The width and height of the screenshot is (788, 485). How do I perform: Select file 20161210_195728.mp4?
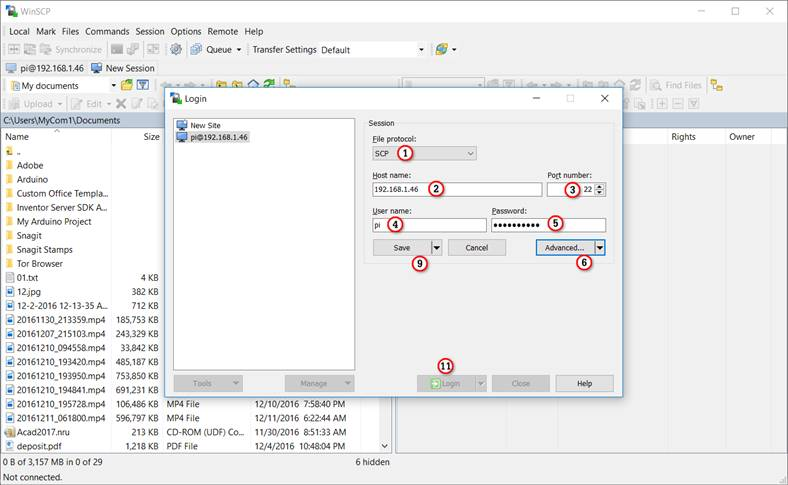click(x=61, y=404)
